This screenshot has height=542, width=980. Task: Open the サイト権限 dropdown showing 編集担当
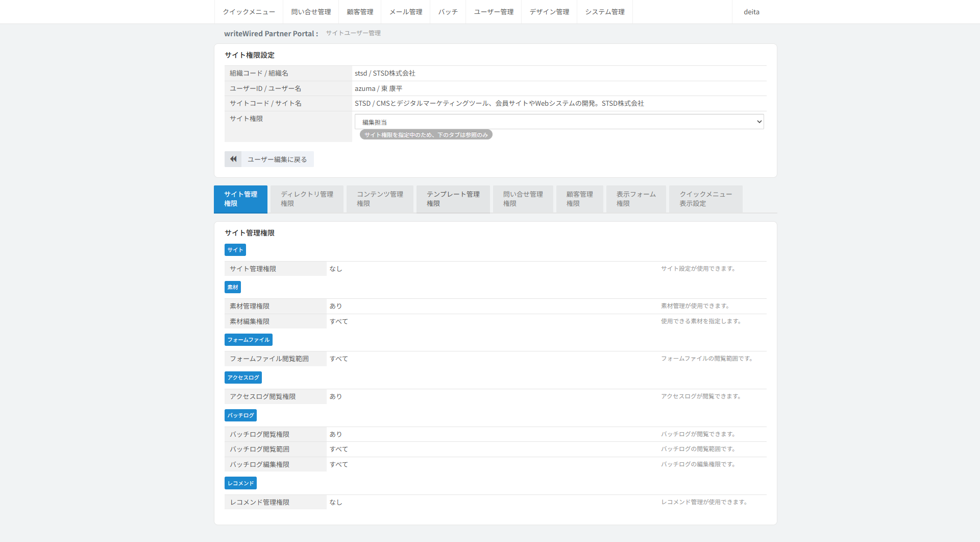click(559, 122)
